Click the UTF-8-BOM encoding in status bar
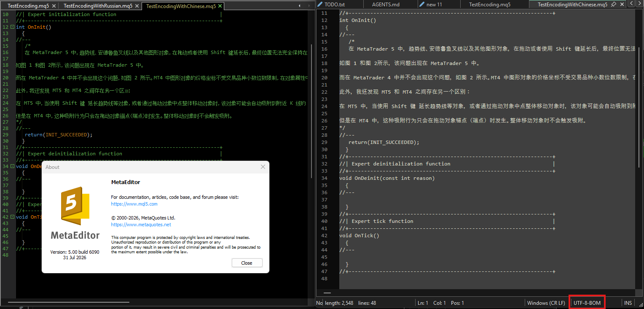 coord(587,303)
